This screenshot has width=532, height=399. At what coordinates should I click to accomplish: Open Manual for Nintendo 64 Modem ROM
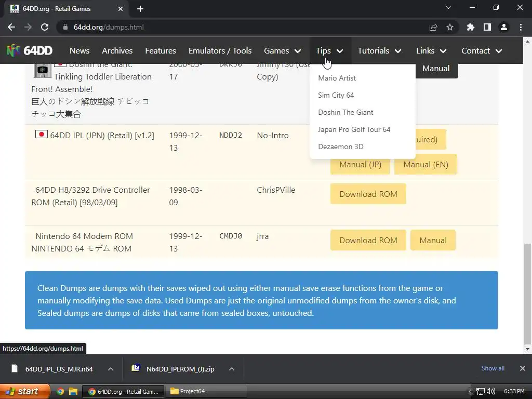pyautogui.click(x=433, y=240)
